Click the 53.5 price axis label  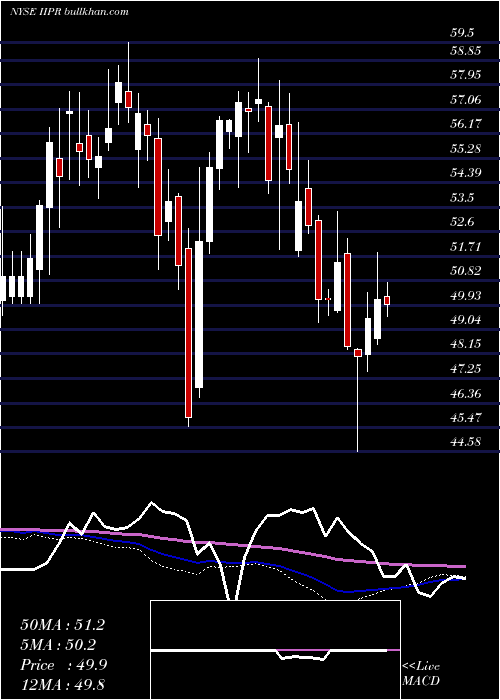pyautogui.click(x=462, y=197)
